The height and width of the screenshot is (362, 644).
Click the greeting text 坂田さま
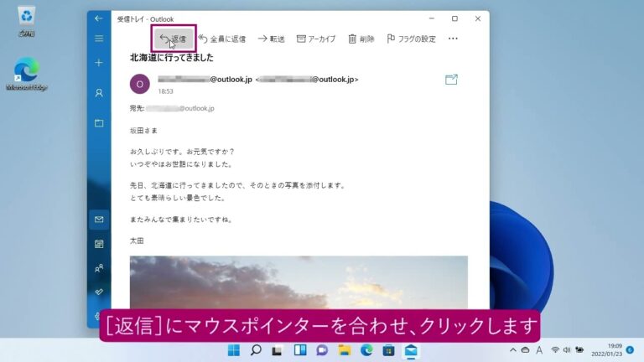pyautogui.click(x=143, y=131)
